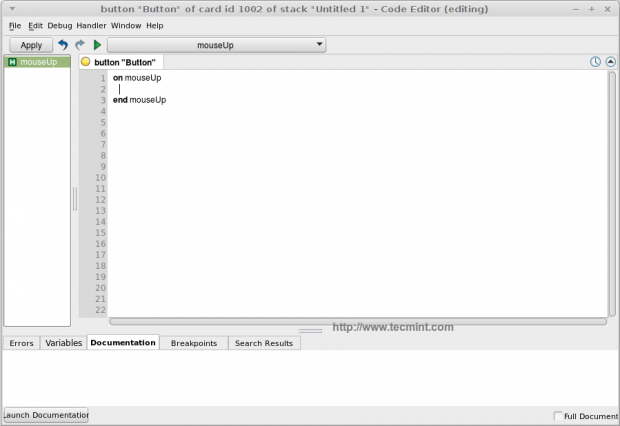Viewport: 620px width, 426px height.
Task: Open the Search Results tab
Action: (x=264, y=343)
